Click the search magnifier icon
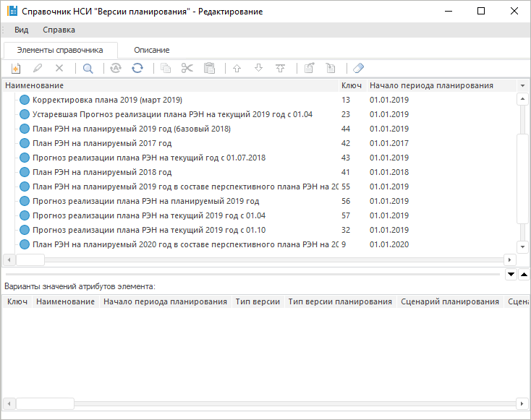Screen dimensions: 531x420 pos(88,68)
